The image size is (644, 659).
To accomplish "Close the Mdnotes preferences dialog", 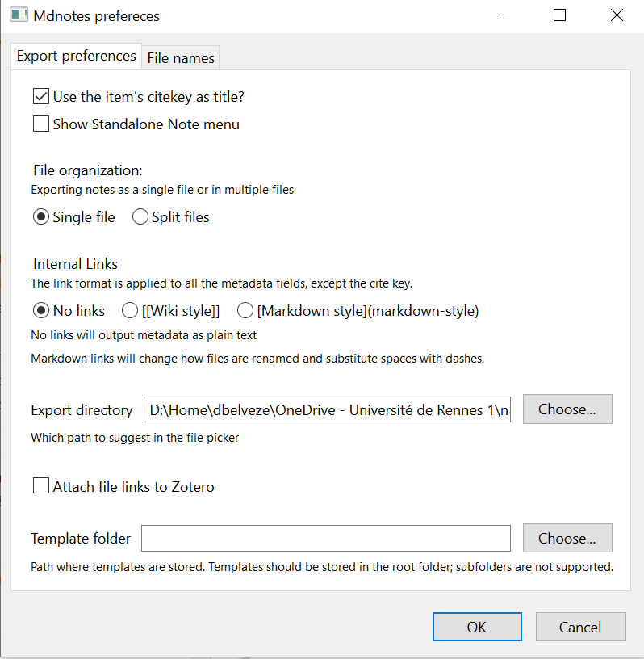I will click(617, 15).
